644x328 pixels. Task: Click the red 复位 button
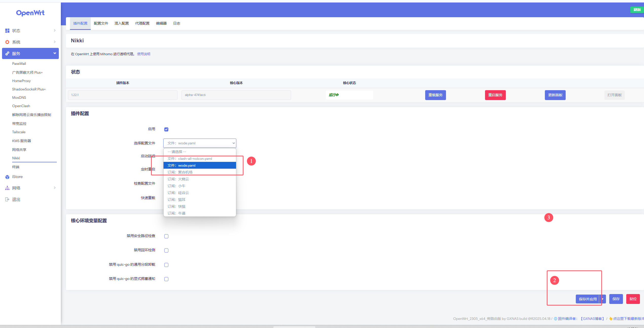[x=633, y=299]
